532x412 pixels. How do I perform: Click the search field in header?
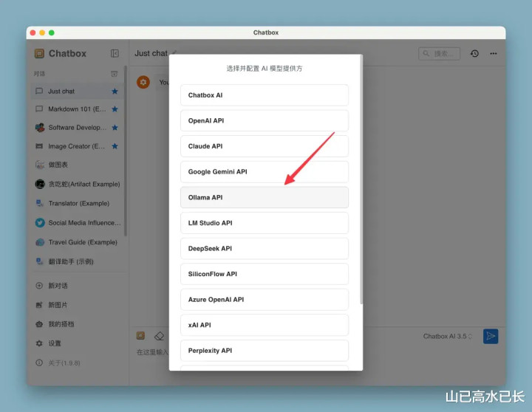pos(440,54)
